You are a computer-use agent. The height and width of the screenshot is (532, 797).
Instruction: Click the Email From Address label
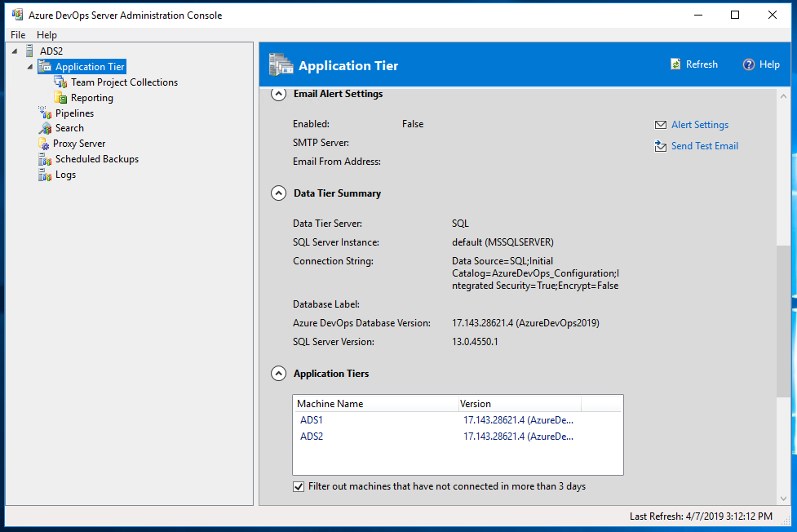(x=336, y=162)
